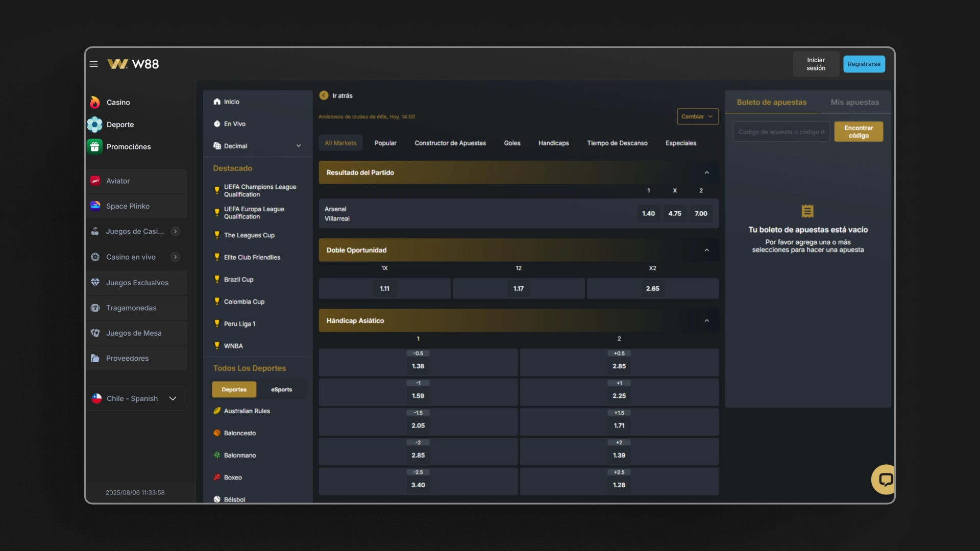Click the Baloncesto basketball icon

[217, 433]
